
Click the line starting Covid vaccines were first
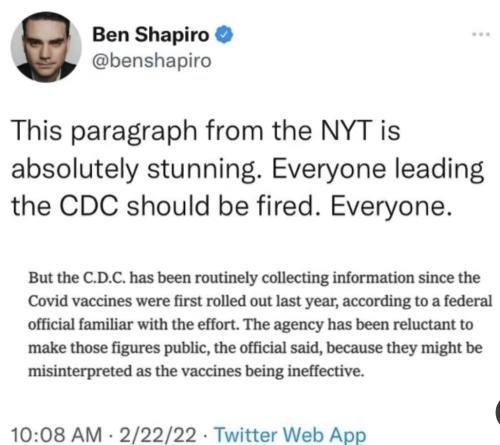[x=260, y=301]
